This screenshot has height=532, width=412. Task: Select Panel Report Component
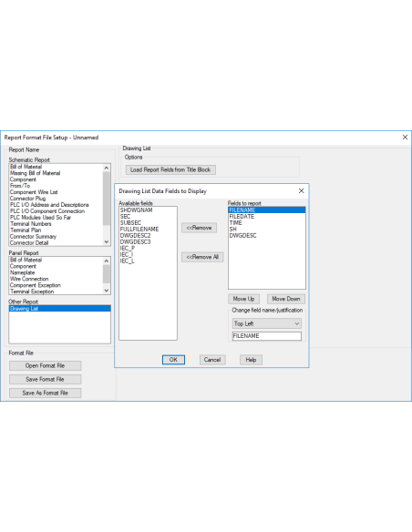[56, 266]
